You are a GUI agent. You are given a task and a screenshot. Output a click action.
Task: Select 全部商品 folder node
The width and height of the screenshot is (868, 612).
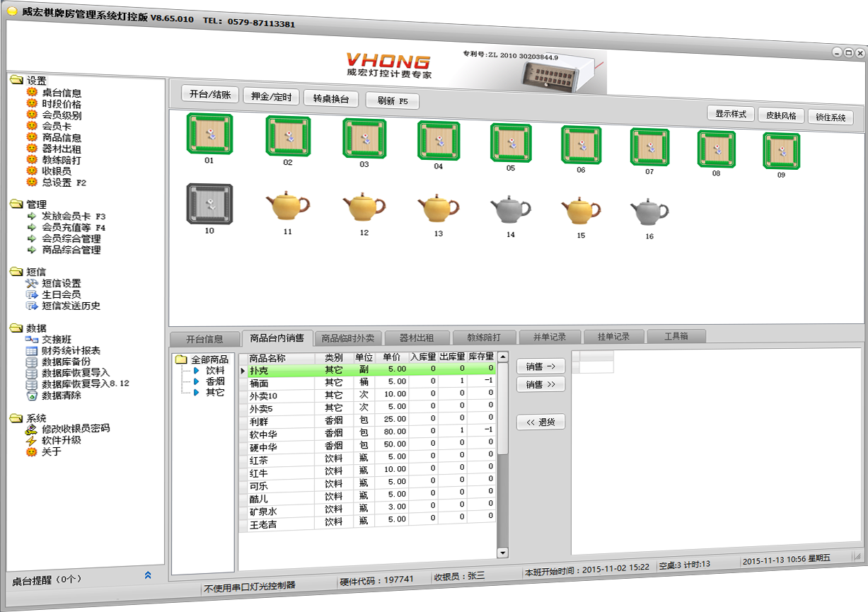point(202,359)
